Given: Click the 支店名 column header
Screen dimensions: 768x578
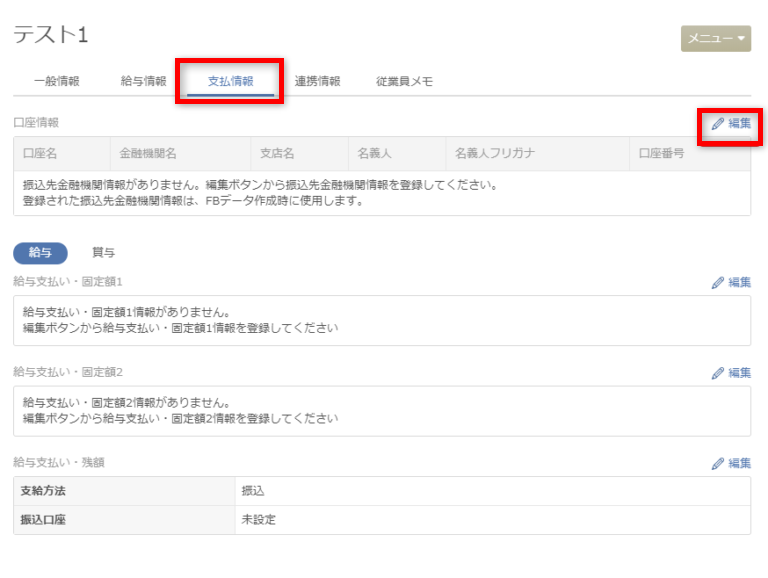Looking at the screenshot, I should 277,154.
